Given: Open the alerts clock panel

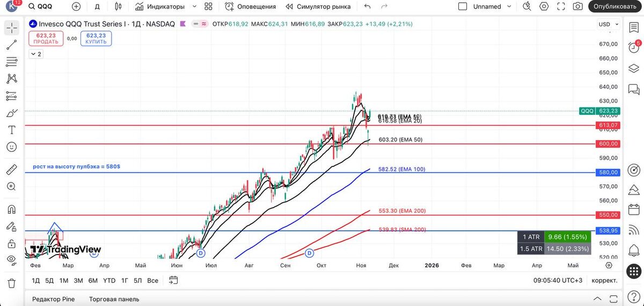Looking at the screenshot, I should pos(634,48).
